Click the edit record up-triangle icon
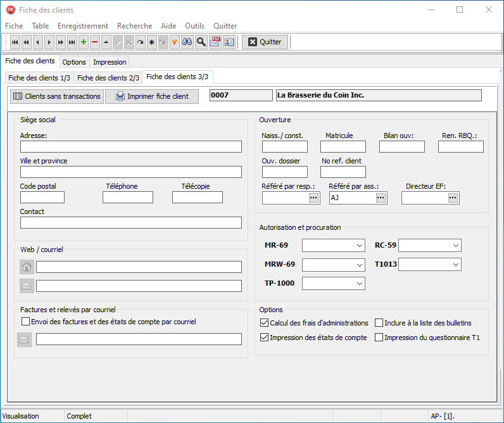This screenshot has width=504, height=423. tap(106, 42)
